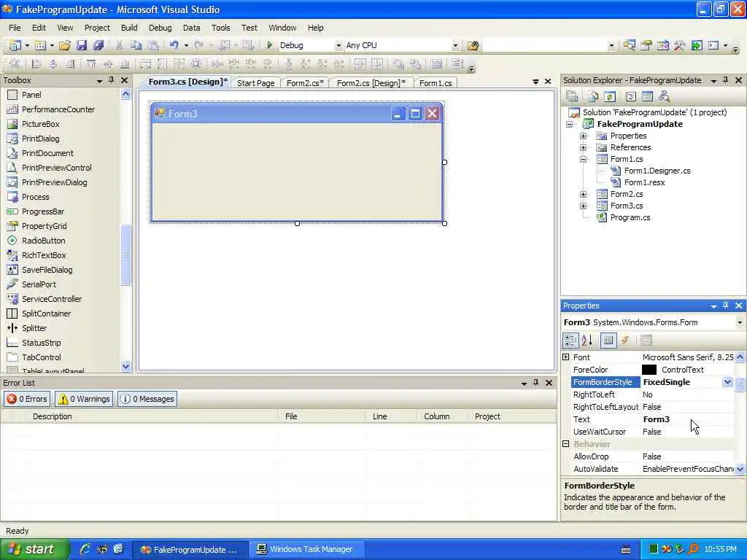Image resolution: width=747 pixels, height=560 pixels.
Task: Start debugging with the green play icon
Action: click(270, 45)
